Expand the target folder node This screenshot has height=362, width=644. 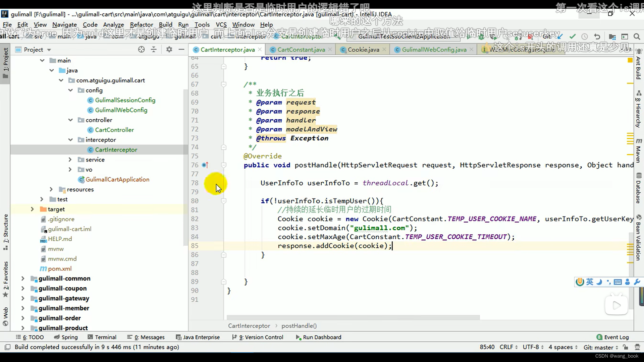point(32,209)
